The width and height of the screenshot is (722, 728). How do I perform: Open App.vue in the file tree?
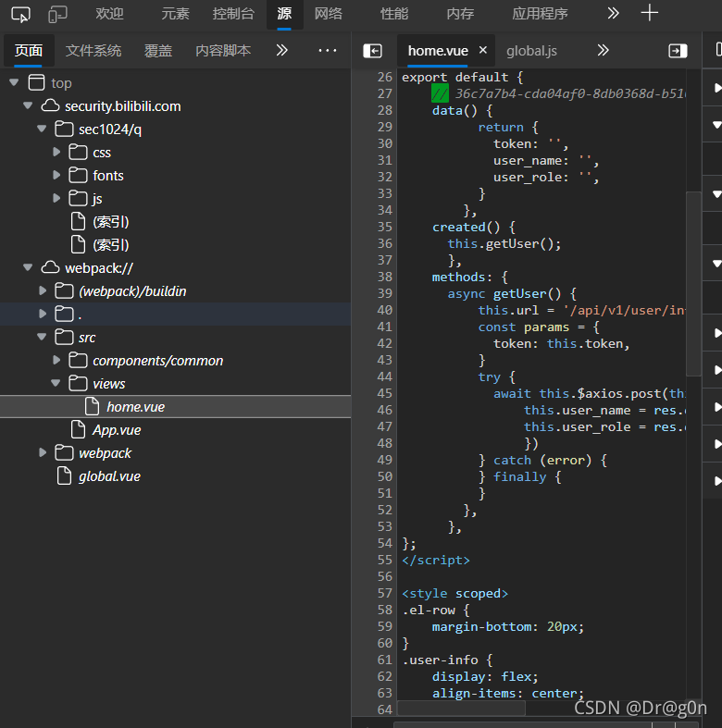[x=117, y=430]
